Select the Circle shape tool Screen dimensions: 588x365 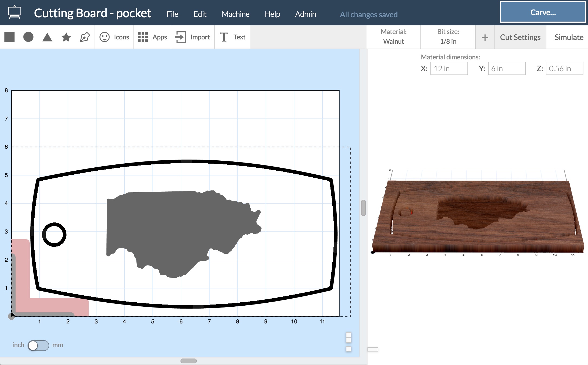(x=28, y=37)
